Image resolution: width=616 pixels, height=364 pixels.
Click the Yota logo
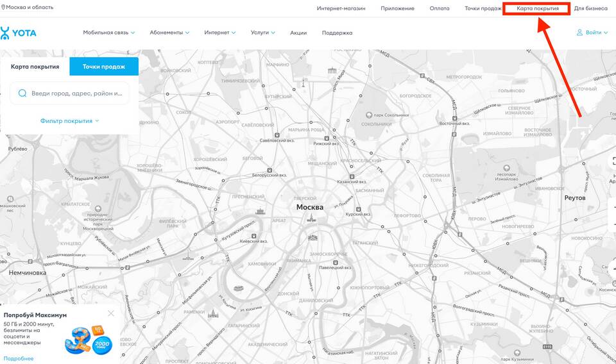click(18, 33)
